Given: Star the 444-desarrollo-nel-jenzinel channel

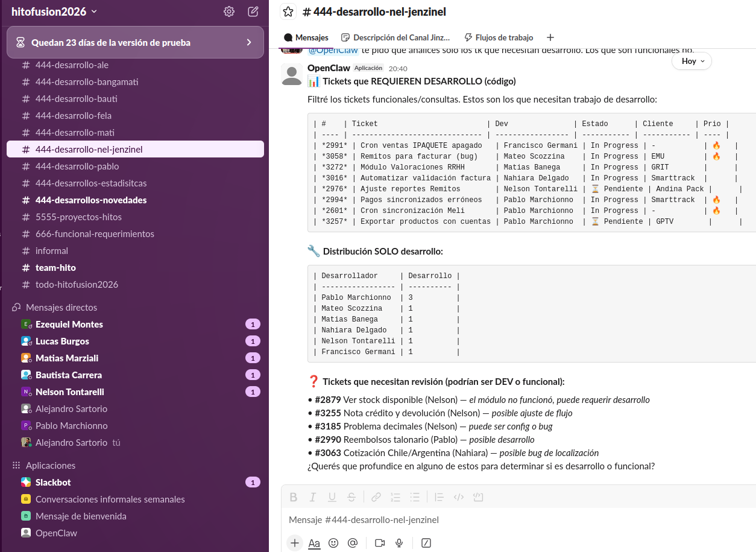Looking at the screenshot, I should pyautogui.click(x=288, y=11).
